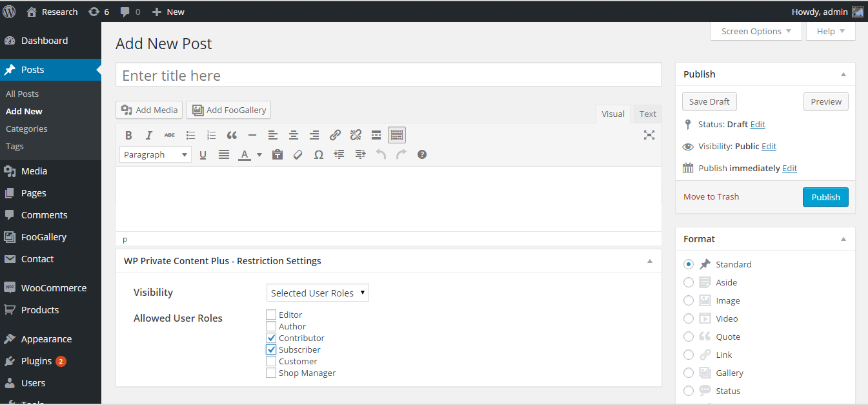Viewport: 868px width, 405px height.
Task: Click the Save Draft button
Action: 709,101
